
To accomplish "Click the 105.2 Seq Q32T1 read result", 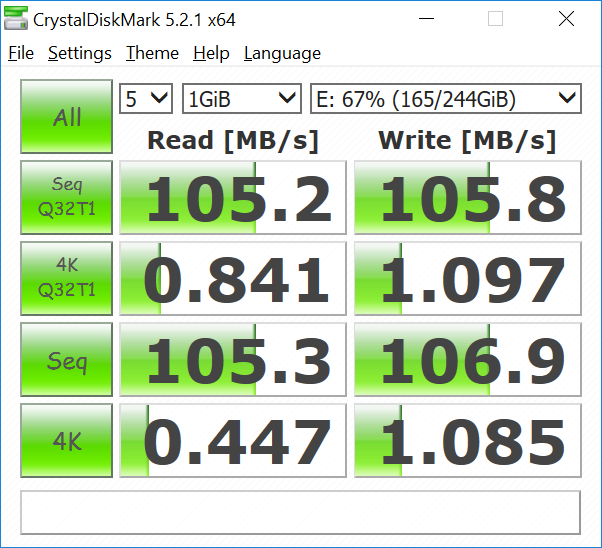I will point(233,198).
